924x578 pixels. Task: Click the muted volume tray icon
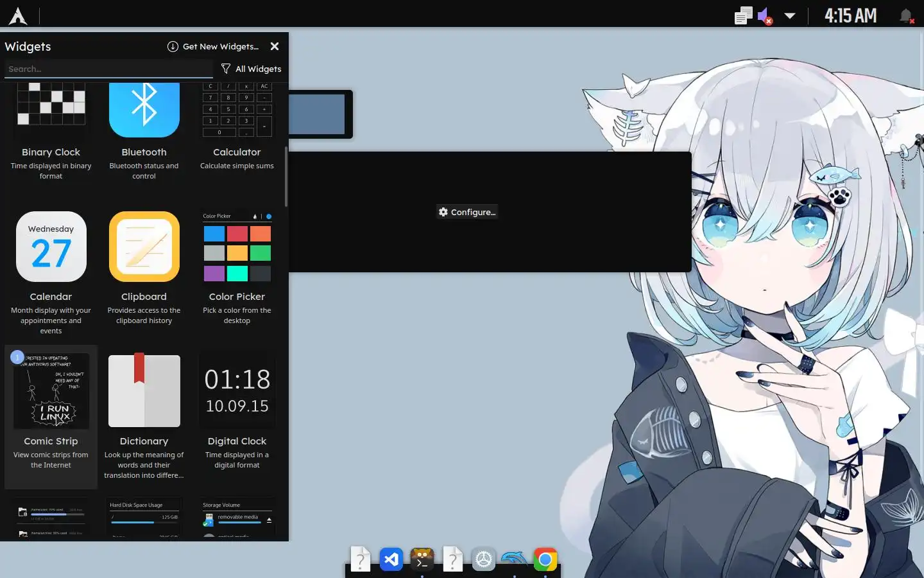765,16
